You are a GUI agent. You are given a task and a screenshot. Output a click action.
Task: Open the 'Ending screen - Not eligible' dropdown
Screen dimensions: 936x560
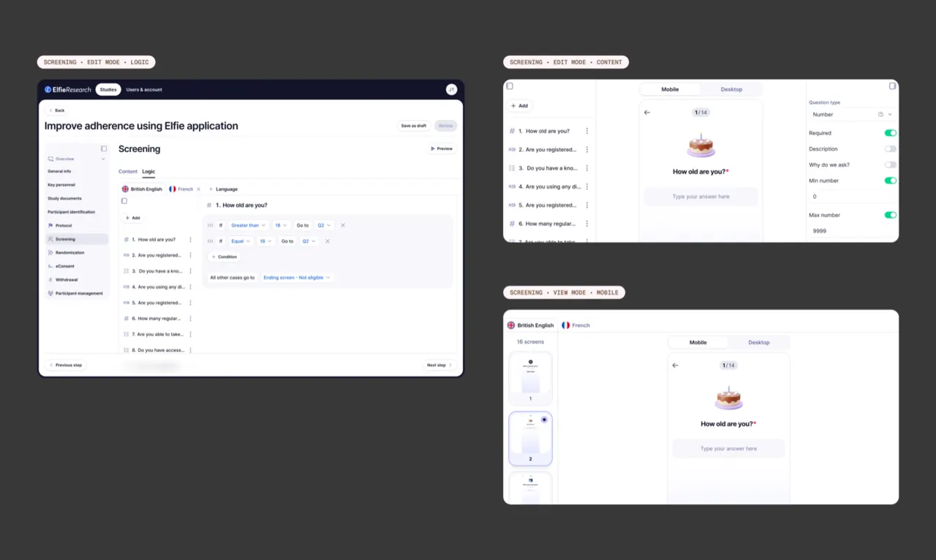pyautogui.click(x=297, y=278)
